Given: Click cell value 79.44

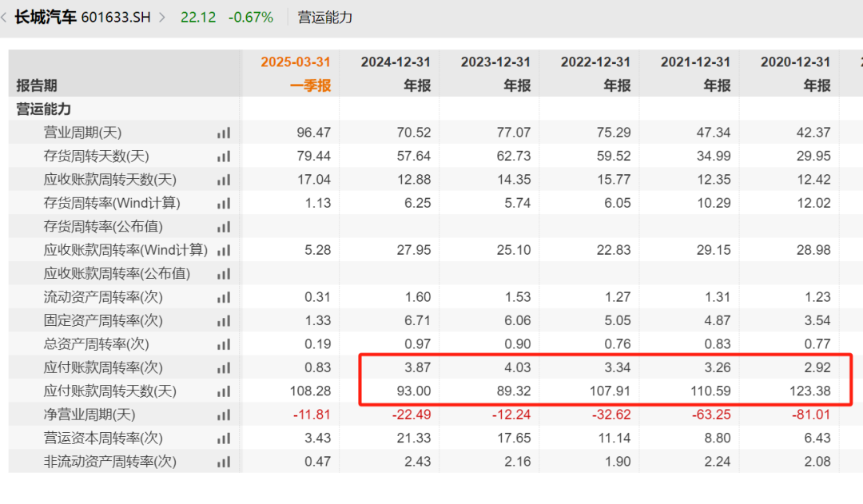Looking at the screenshot, I should [314, 157].
